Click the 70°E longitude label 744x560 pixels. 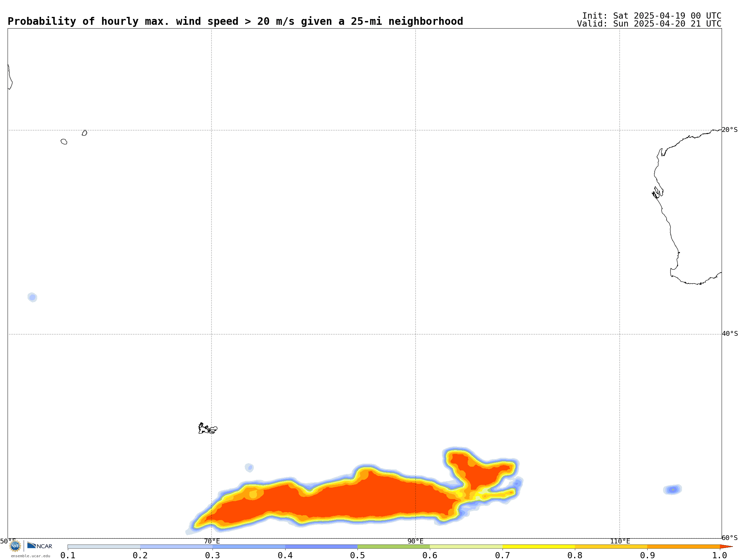[212, 541]
